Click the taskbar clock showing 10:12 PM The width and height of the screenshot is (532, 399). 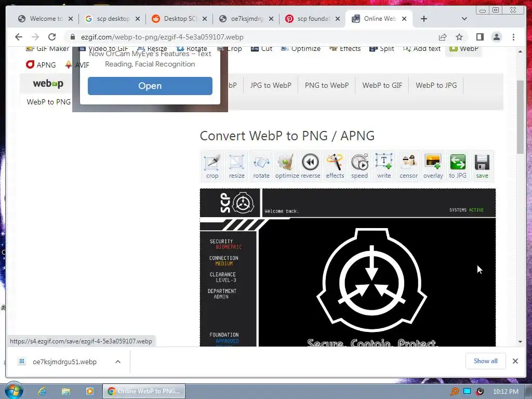point(506,392)
